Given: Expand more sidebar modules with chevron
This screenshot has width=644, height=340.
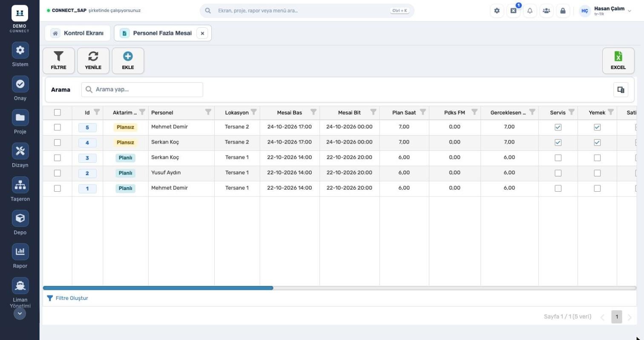Looking at the screenshot, I should 20,314.
